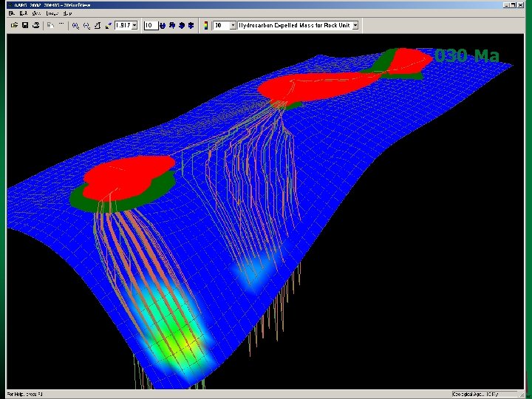Click the Zoom out magnifier icon

tap(86, 25)
